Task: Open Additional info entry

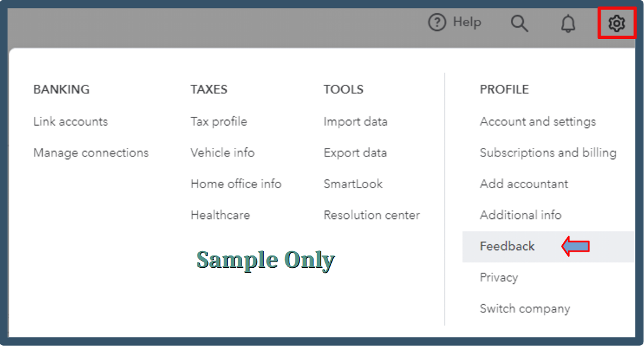Action: tap(520, 215)
